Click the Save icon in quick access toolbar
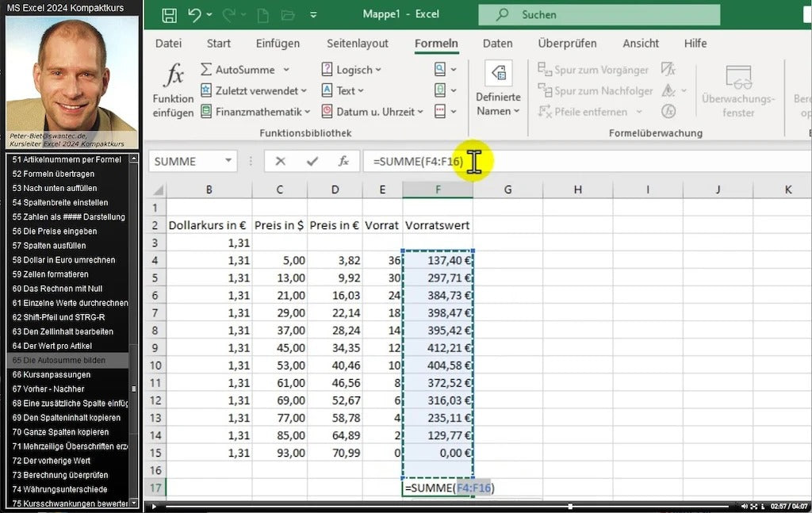This screenshot has width=812, height=513. click(169, 15)
